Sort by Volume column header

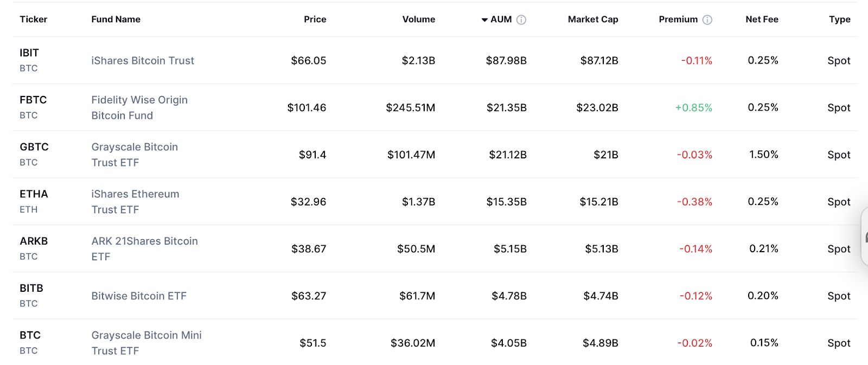[x=419, y=20]
